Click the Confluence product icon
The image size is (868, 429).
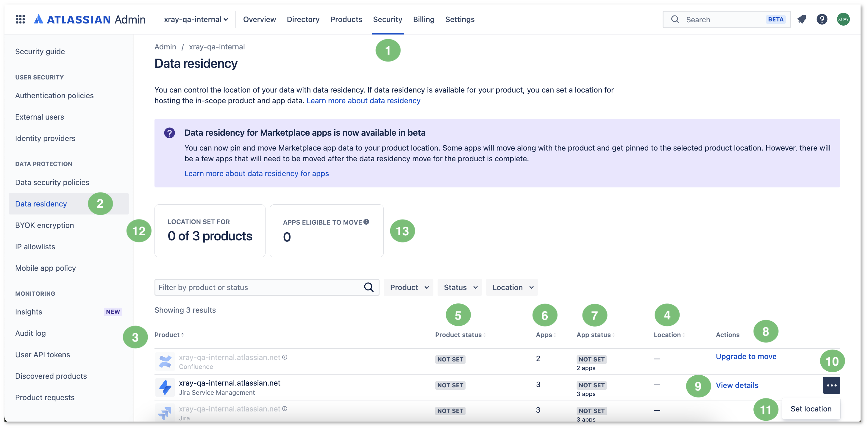tap(165, 361)
